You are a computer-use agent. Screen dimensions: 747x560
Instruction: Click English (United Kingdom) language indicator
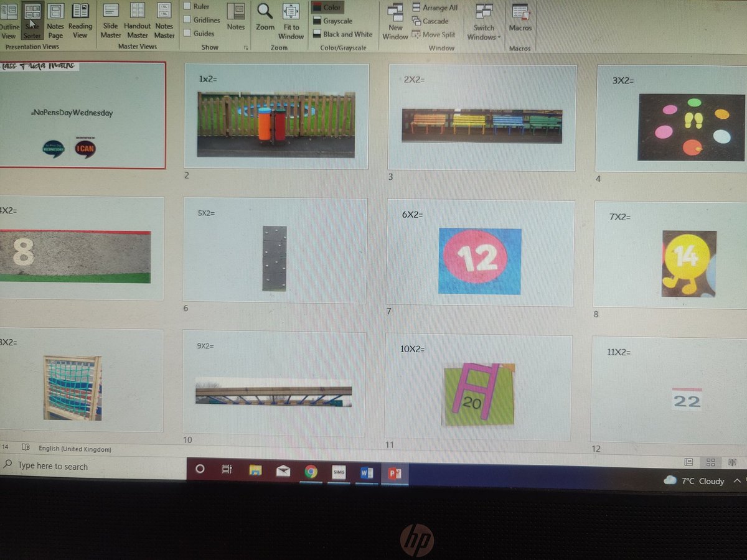tap(75, 449)
